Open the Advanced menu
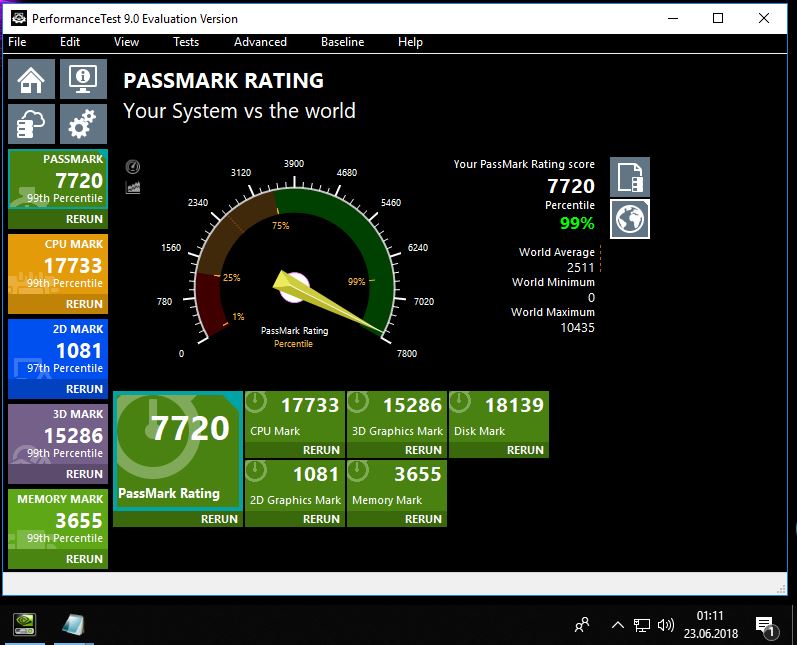 [260, 42]
